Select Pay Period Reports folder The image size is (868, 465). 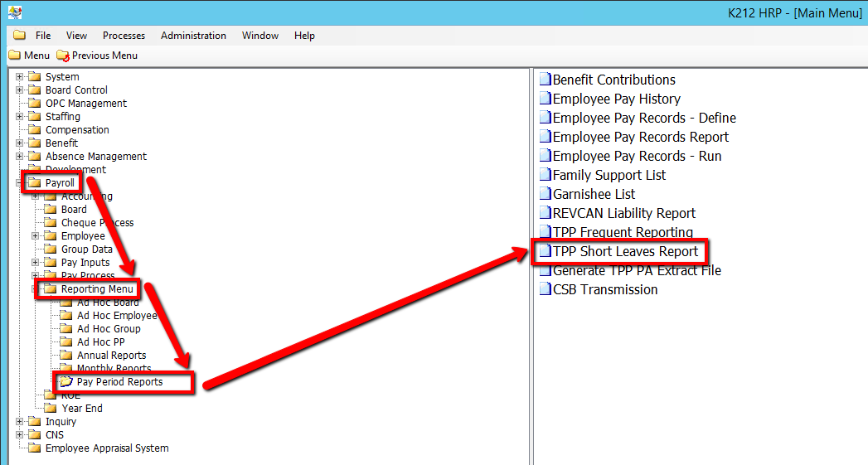point(119,382)
